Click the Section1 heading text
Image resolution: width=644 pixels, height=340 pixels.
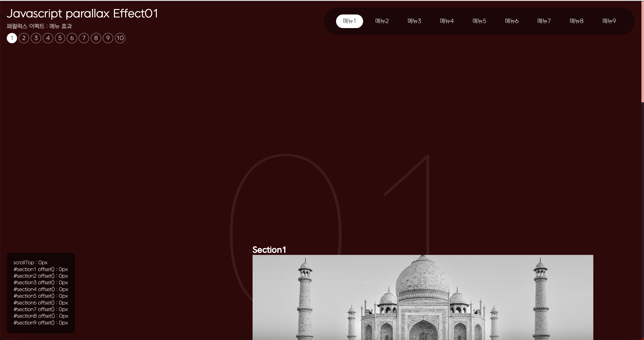pyautogui.click(x=269, y=250)
